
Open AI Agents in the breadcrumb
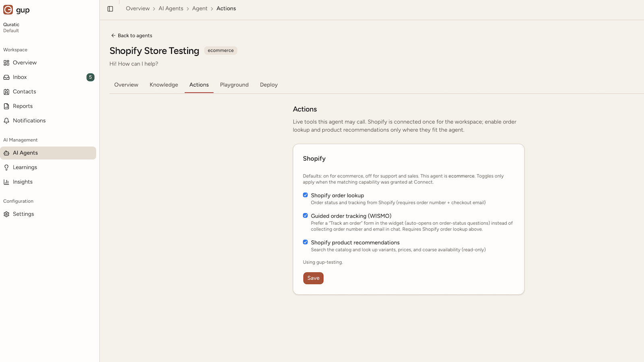coord(171,8)
